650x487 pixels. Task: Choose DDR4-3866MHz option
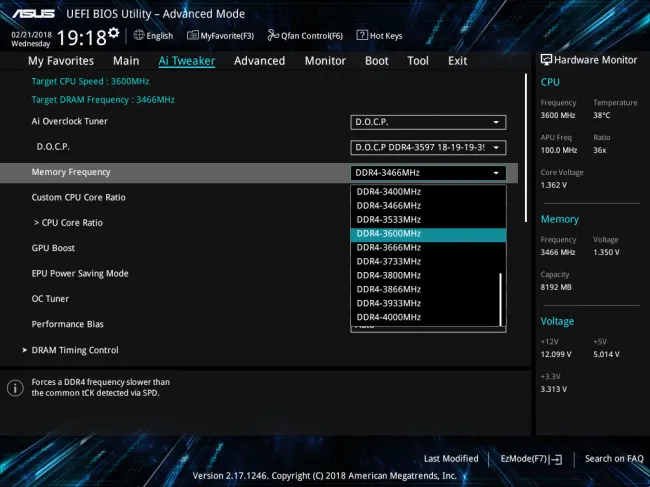coord(428,289)
